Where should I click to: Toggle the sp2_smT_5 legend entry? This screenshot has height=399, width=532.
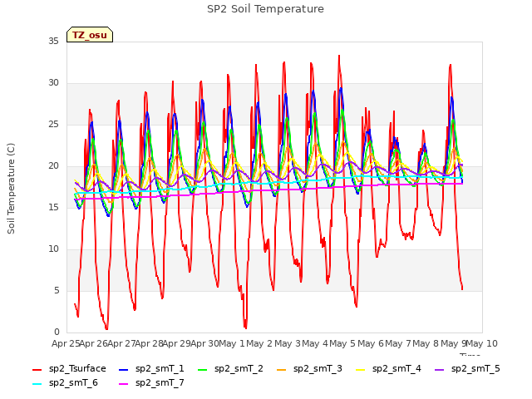coord(467,369)
